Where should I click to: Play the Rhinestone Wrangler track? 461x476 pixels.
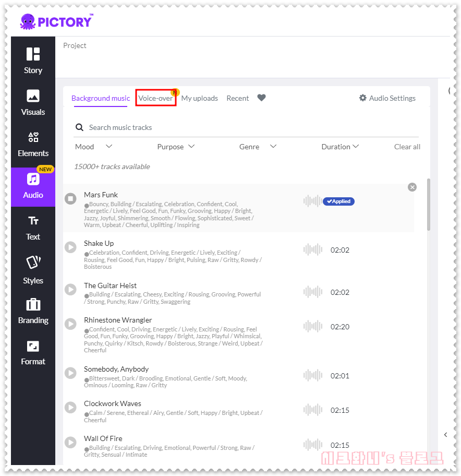tap(70, 324)
